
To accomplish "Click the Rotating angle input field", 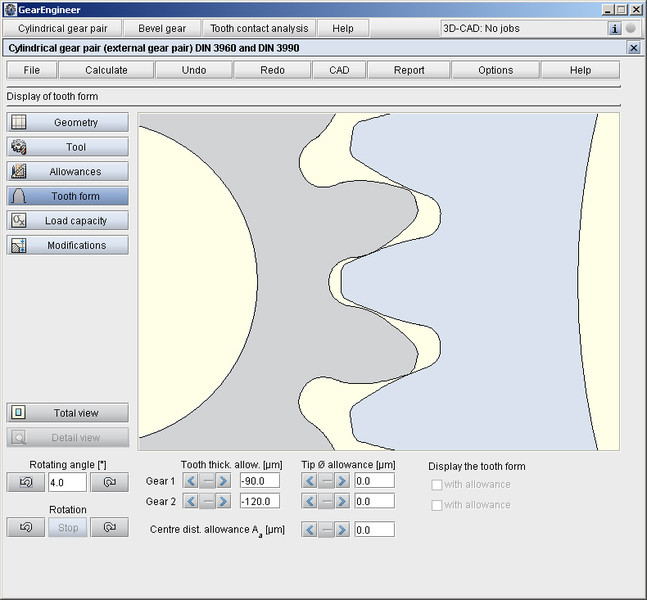I will (x=67, y=482).
